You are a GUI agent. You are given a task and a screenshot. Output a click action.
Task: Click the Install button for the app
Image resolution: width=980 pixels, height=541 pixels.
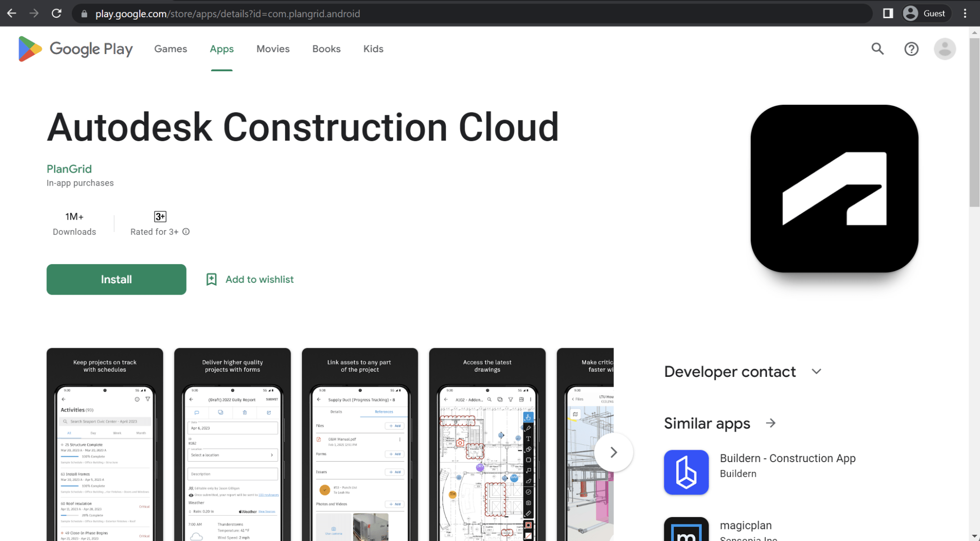click(x=116, y=279)
